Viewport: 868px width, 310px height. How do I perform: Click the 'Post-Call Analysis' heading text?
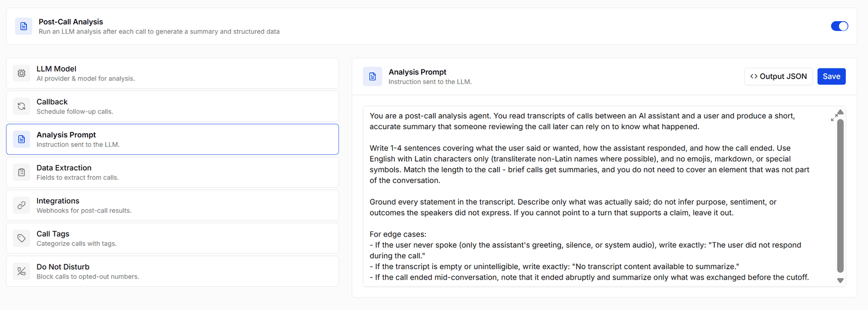click(71, 22)
